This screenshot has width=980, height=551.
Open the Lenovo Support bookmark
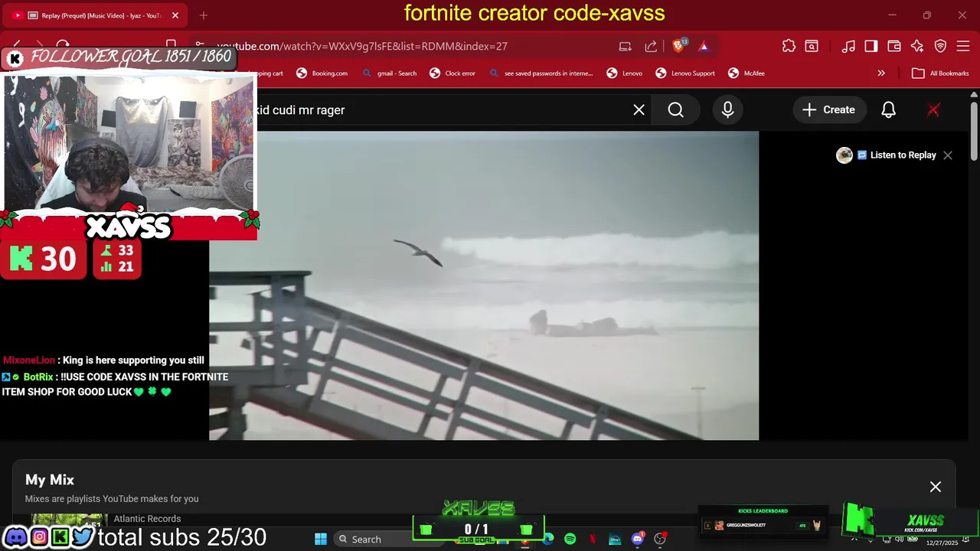tap(685, 73)
